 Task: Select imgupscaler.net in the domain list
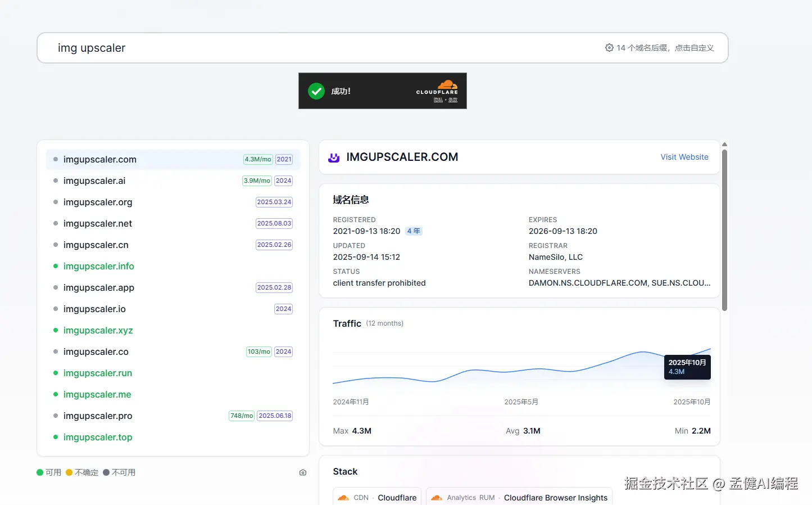click(173, 223)
